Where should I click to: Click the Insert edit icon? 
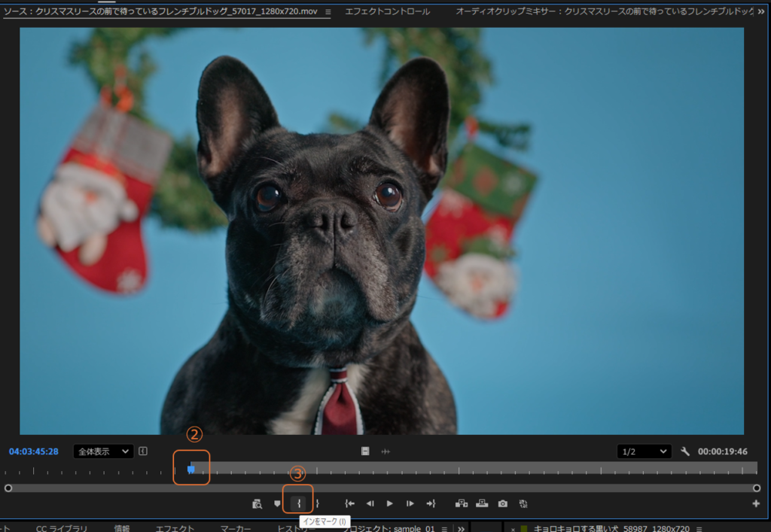(462, 503)
